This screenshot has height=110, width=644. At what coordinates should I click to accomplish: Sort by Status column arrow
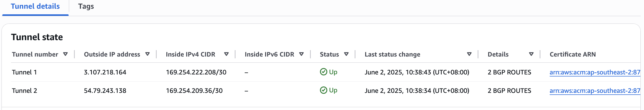[x=346, y=54]
